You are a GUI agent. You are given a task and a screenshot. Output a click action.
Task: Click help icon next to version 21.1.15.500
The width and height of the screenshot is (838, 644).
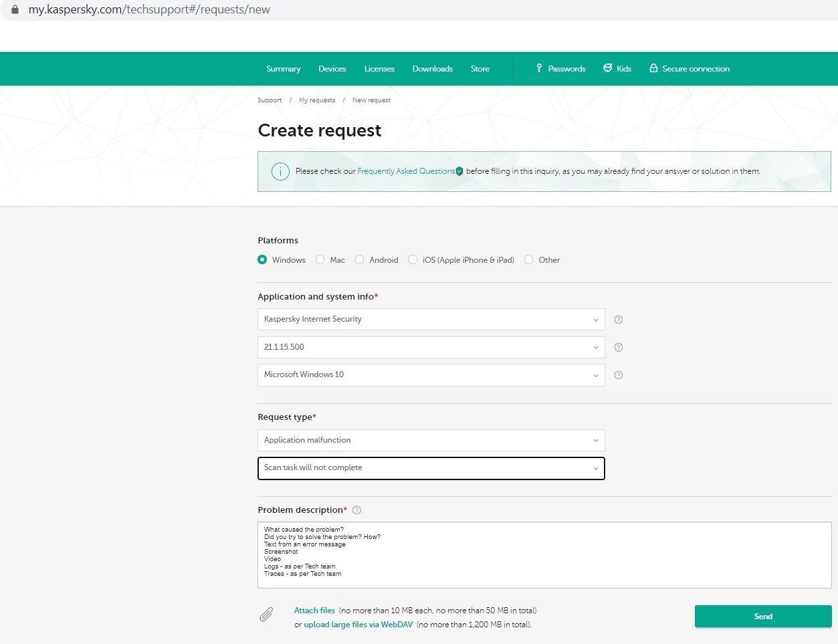pyautogui.click(x=619, y=347)
